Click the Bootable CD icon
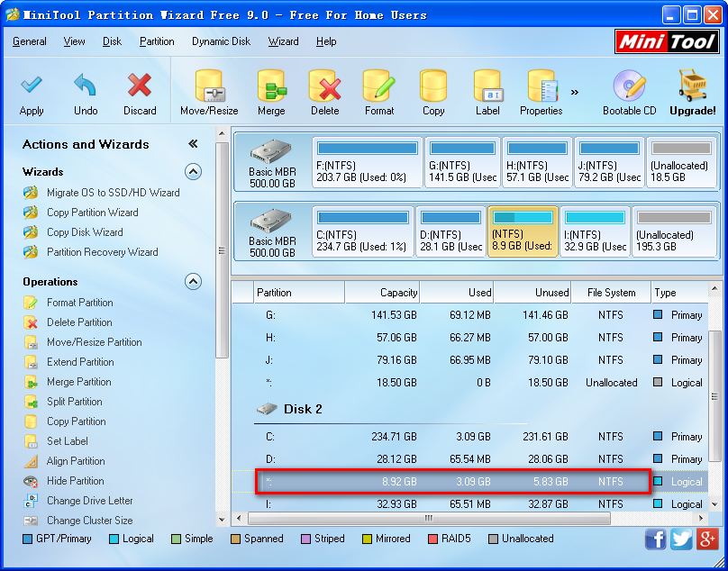This screenshot has height=571, width=728. (629, 86)
